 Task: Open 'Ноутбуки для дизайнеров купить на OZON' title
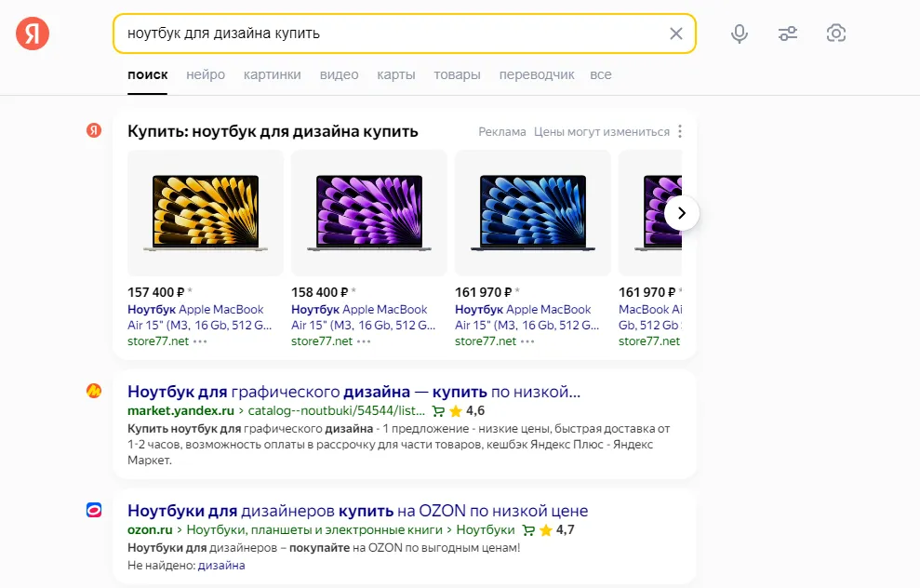358,511
